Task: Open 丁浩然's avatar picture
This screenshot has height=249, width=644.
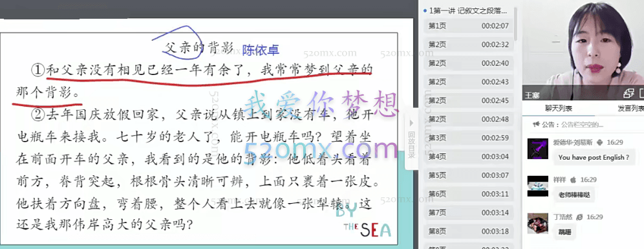Action: [x=537, y=224]
